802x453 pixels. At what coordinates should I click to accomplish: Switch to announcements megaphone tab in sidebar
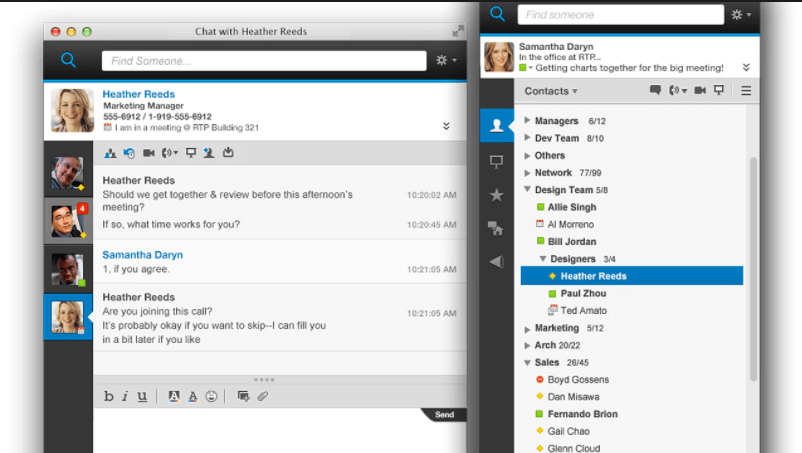(496, 262)
